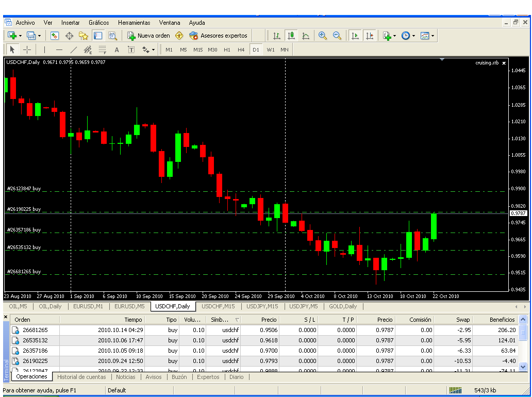Switch to the GOLD,Daily chart tab

point(343,306)
